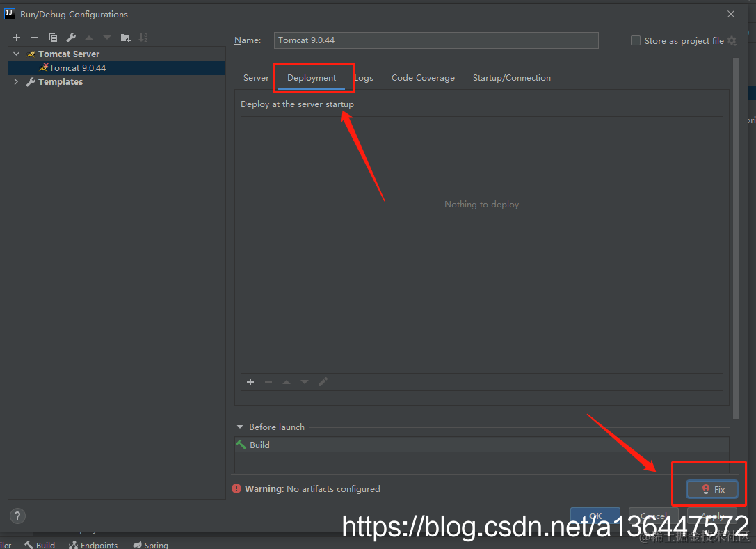Image resolution: width=756 pixels, height=549 pixels.
Task: Click Nothing to deploy placeholder text
Action: pyautogui.click(x=482, y=205)
